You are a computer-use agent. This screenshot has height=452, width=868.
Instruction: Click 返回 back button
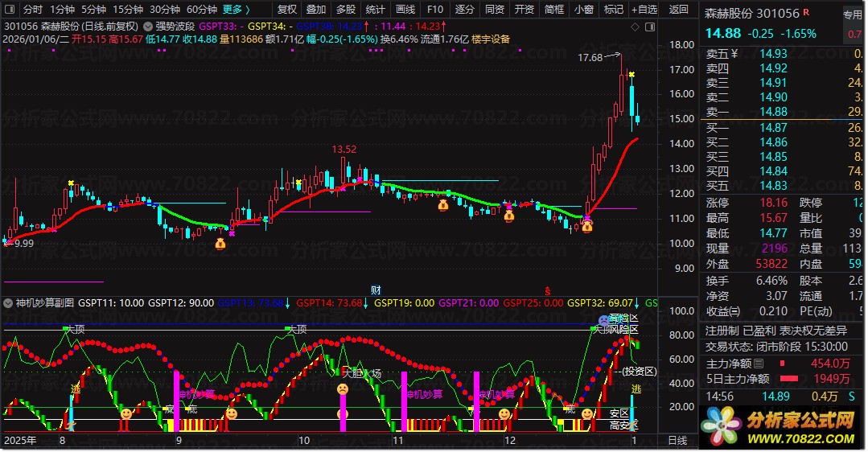[x=678, y=10]
